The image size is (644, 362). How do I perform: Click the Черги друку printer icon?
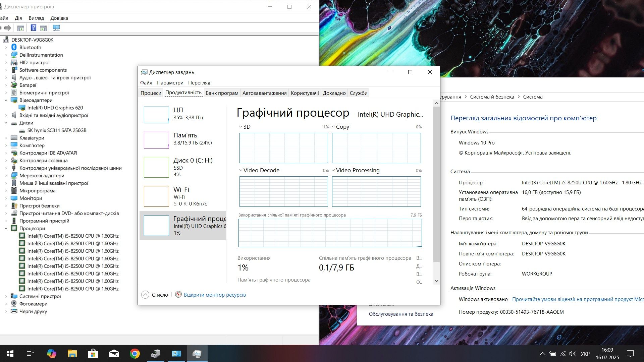[14, 311]
